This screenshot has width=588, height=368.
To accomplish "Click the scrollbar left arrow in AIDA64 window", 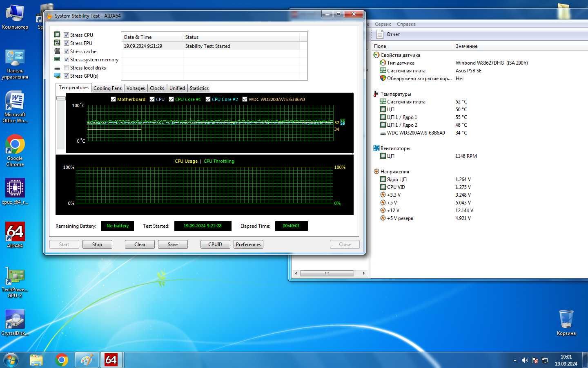I will (x=296, y=273).
